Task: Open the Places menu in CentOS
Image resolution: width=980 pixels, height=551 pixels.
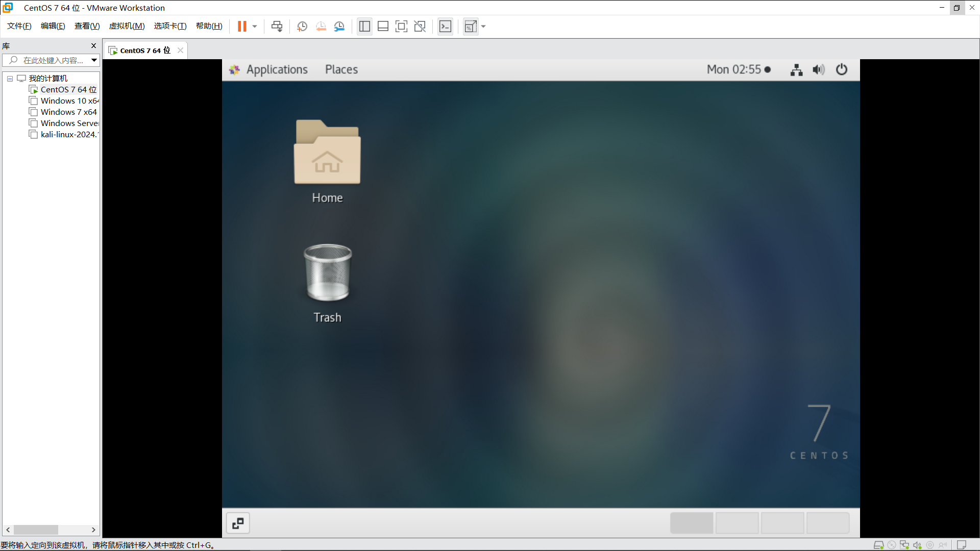Action: coord(341,69)
